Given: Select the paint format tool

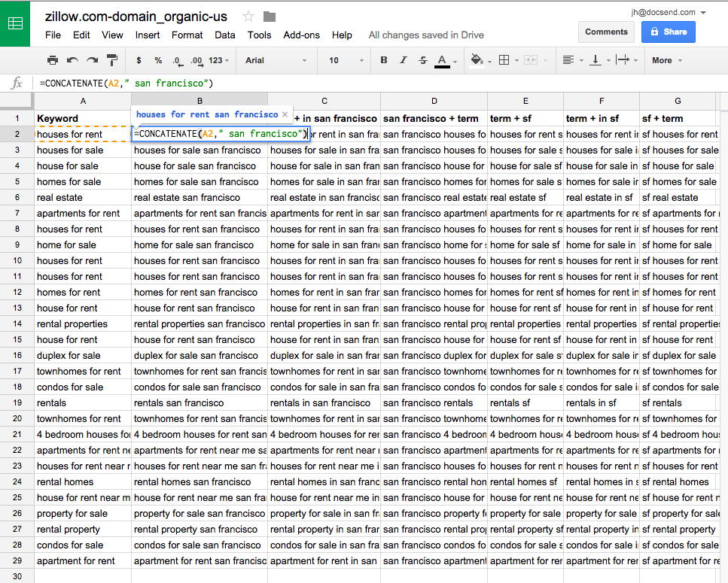Looking at the screenshot, I should (112, 60).
